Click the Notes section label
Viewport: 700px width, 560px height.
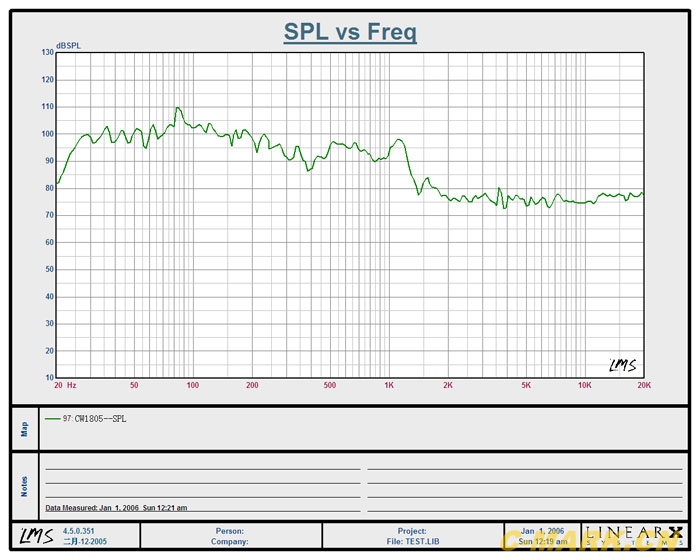click(25, 486)
